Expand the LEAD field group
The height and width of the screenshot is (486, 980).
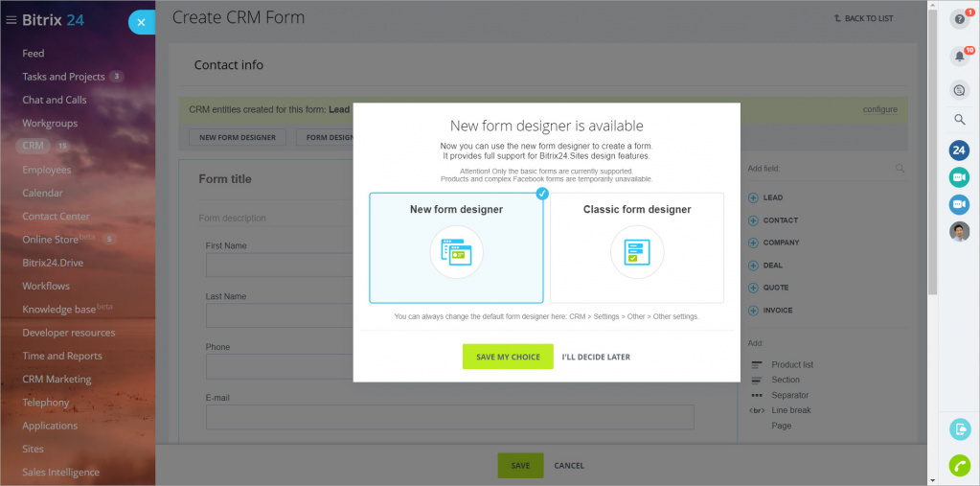click(765, 197)
